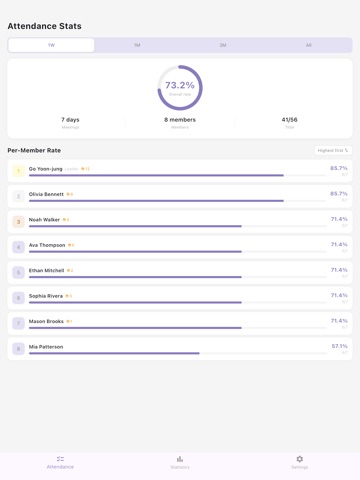
Task: Click Go Yoon-jung's attendance progress bar
Action: click(177, 175)
